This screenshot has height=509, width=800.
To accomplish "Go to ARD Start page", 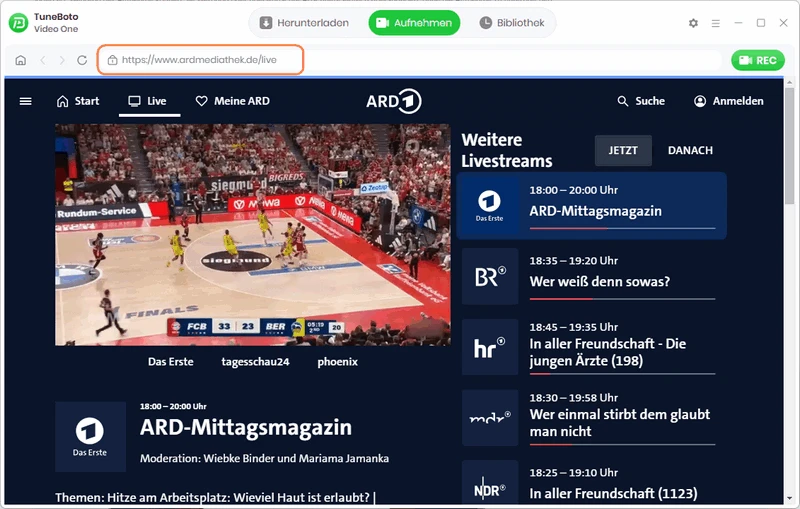I will coord(78,101).
